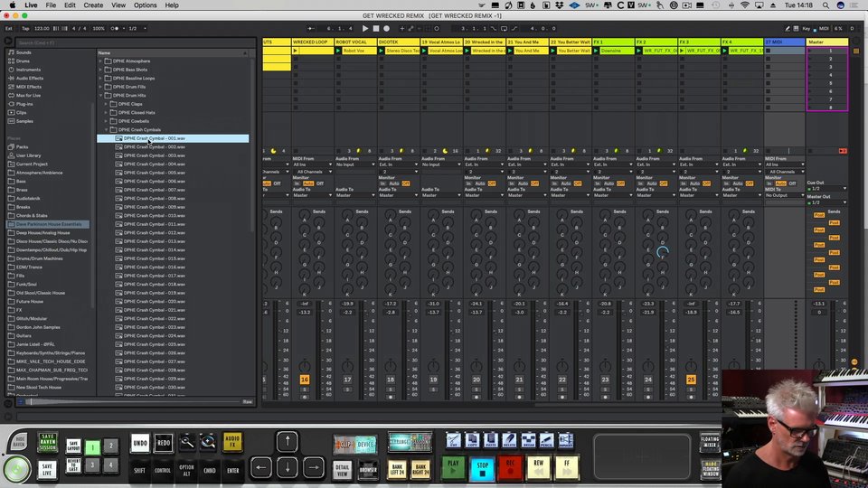This screenshot has height=488, width=868.
Task: Open the Audio Effects category in browser
Action: pos(29,78)
